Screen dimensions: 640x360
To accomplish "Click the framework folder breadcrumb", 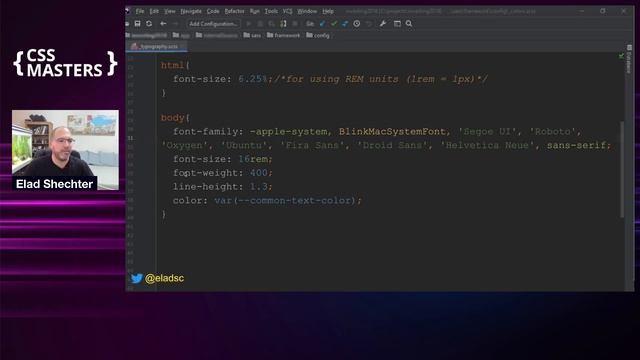I will pyautogui.click(x=284, y=36).
